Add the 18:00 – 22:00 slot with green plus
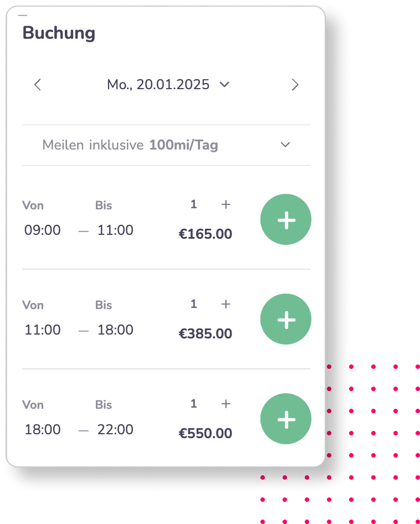Screen dimensions: 420x524 tap(286, 419)
